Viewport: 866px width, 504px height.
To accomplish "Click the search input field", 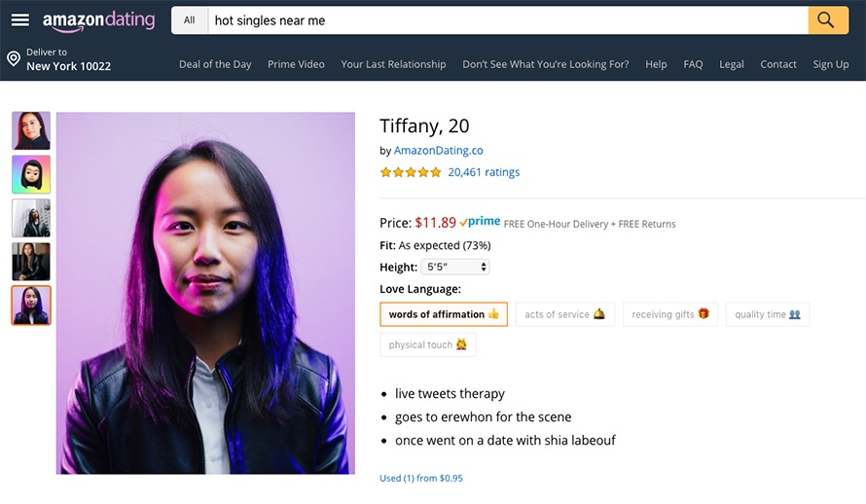I will pyautogui.click(x=506, y=20).
